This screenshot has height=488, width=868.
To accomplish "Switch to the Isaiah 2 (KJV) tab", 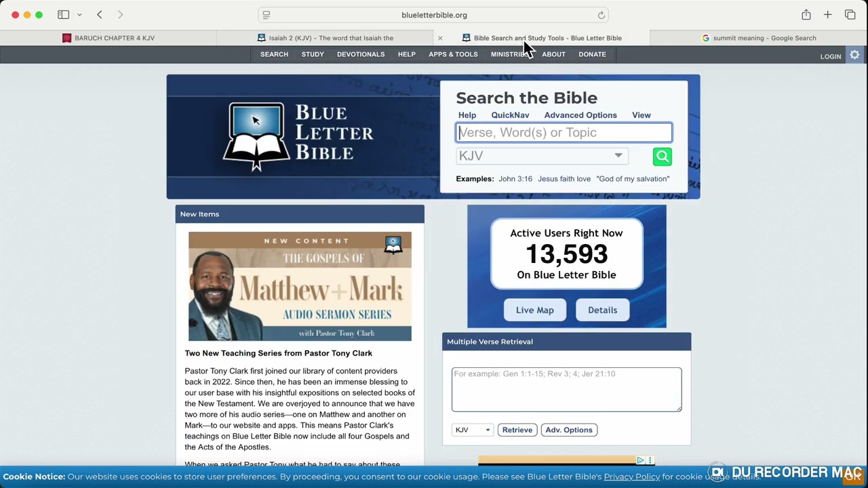I will (x=325, y=38).
